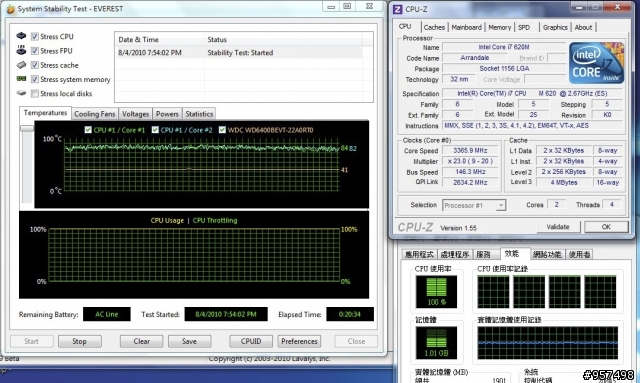Enable the Stress local disks checkbox

(35, 94)
